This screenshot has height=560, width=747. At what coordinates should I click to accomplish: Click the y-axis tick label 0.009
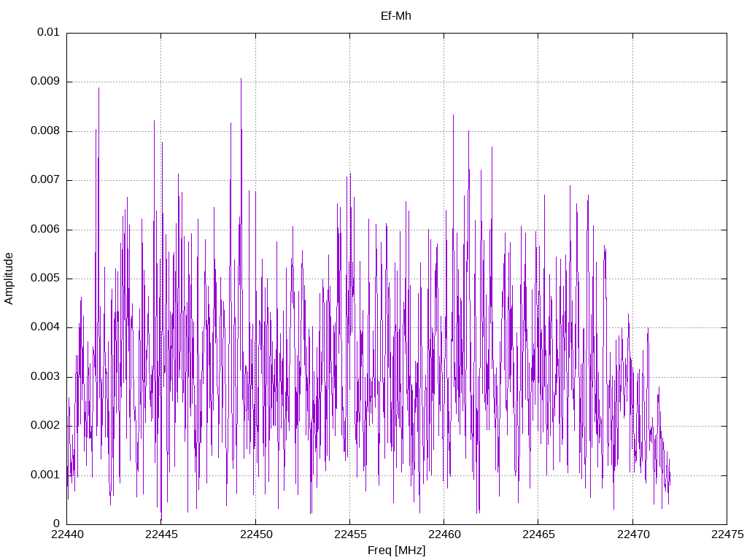pyautogui.click(x=45, y=81)
